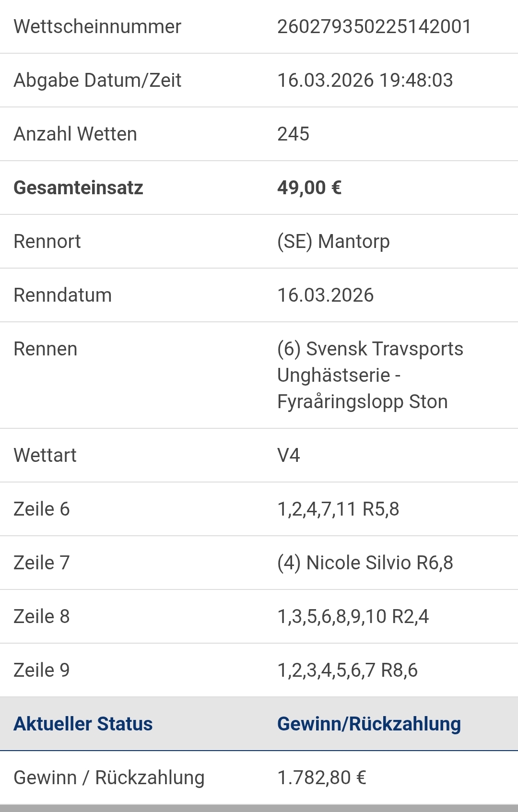
Task: Select the Wettscheinnummer label
Action: (97, 26)
